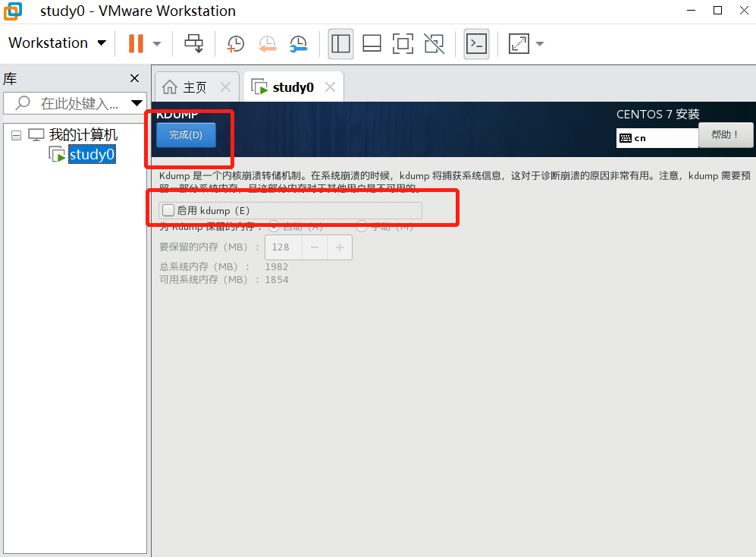
Task: Select study0 in the library tree
Action: 92,155
